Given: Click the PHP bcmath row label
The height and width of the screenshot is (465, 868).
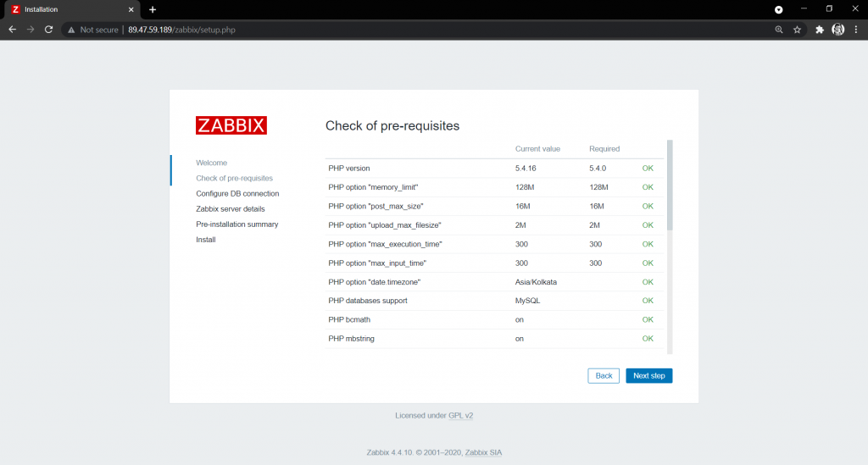Looking at the screenshot, I should [x=349, y=319].
